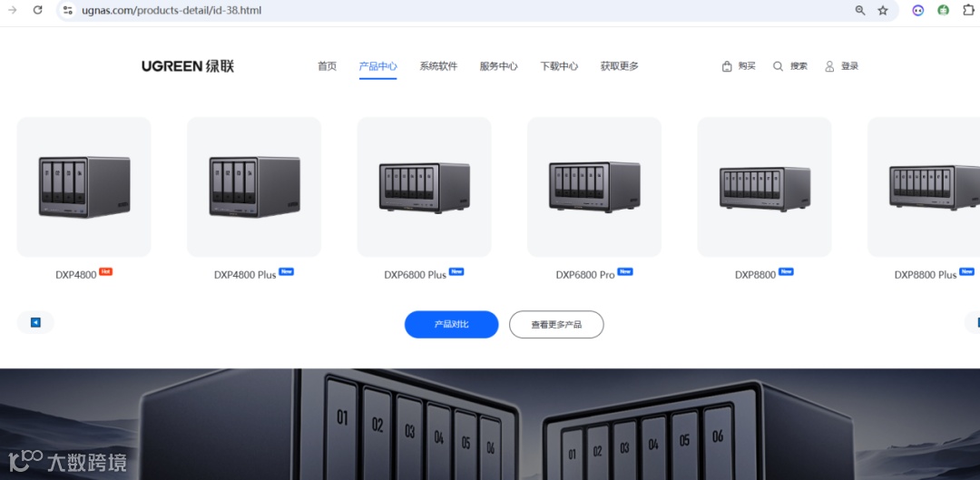Viewport: 980px width, 480px height.
Task: Click the left carousel arrow button
Action: pos(35,322)
